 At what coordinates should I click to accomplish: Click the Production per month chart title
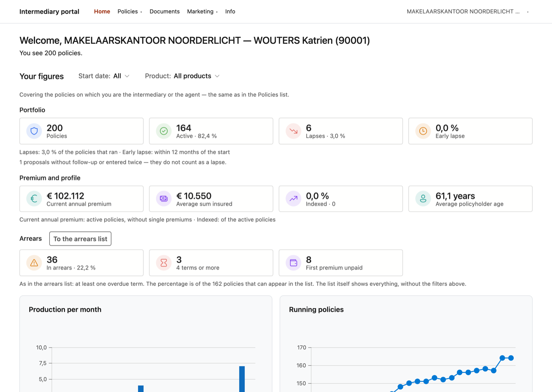[65, 310]
